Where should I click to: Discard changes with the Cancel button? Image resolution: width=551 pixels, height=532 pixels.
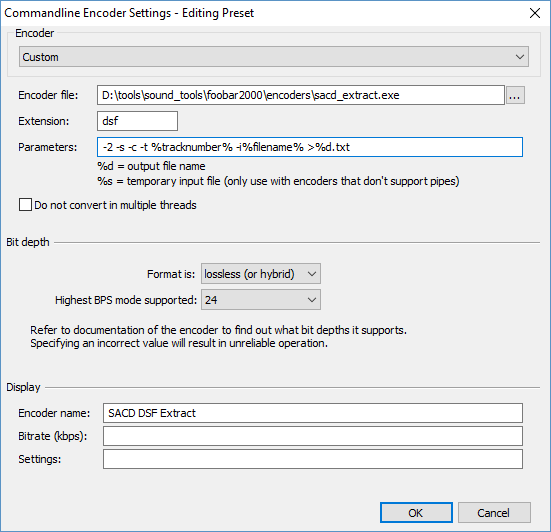coord(494,513)
